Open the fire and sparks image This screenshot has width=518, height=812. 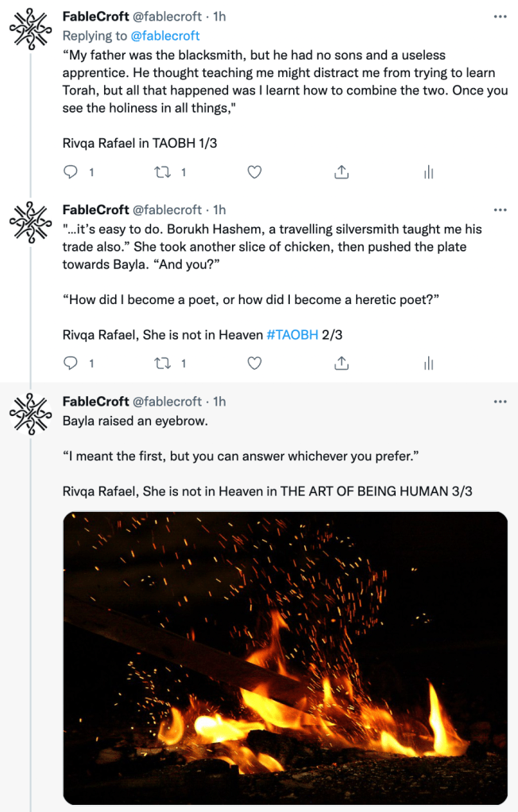[285, 658]
